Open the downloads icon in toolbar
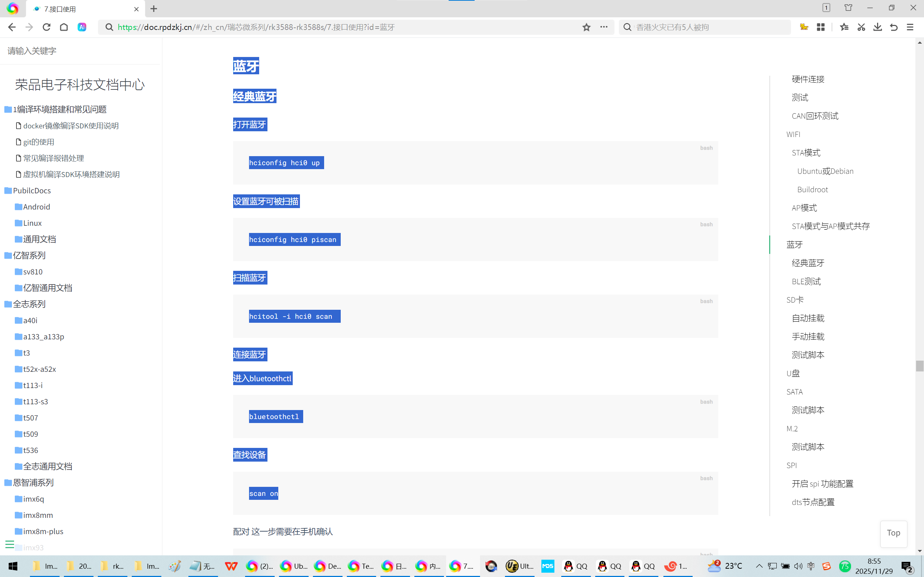The width and height of the screenshot is (924, 577). tap(877, 27)
